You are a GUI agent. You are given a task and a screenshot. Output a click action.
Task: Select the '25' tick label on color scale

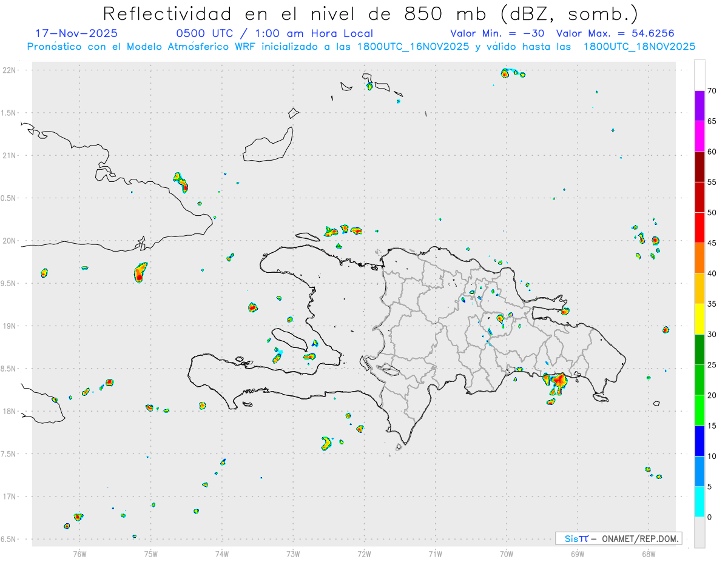(712, 365)
